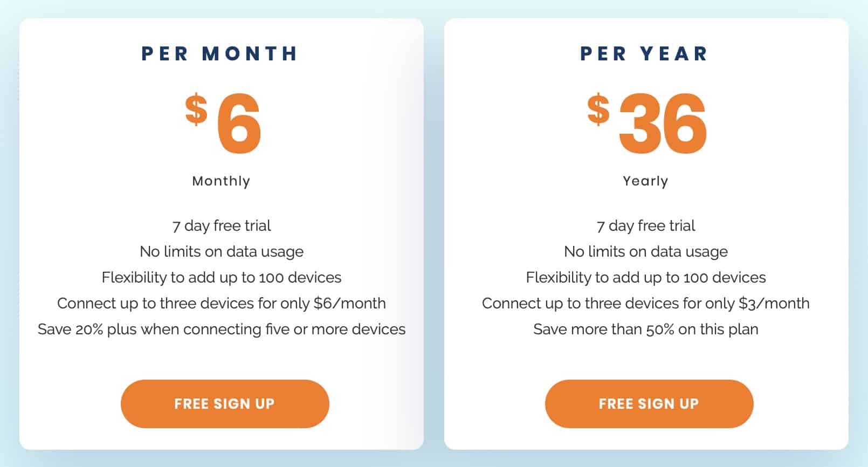The image size is (868, 467).
Task: Select the PER MONTH heading
Action: click(x=220, y=53)
